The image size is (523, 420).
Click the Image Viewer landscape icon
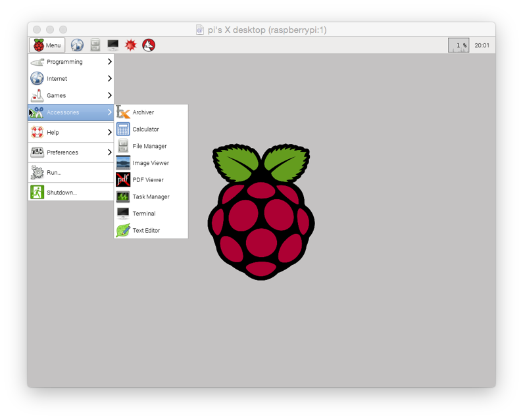click(123, 163)
